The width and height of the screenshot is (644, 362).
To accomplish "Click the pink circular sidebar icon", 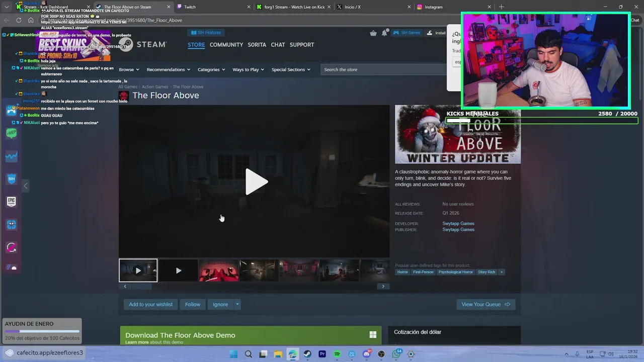I will 12,247.
